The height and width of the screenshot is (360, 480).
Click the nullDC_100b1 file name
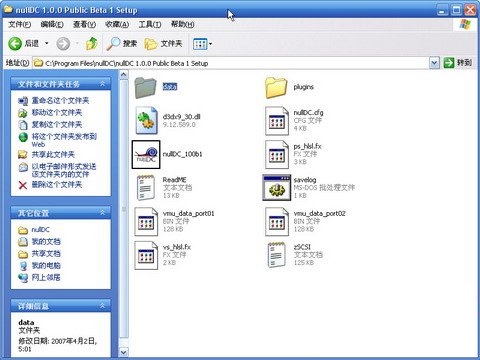pyautogui.click(x=182, y=154)
